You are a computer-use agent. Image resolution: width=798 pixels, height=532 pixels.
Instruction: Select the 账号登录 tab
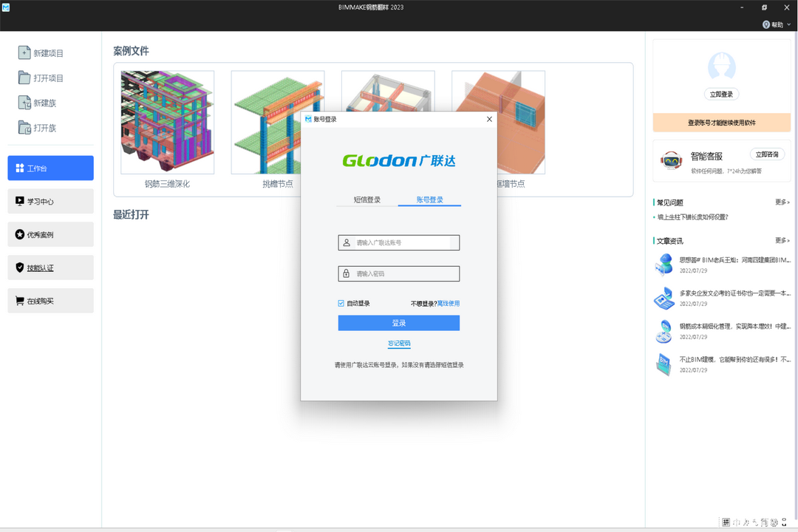(429, 199)
